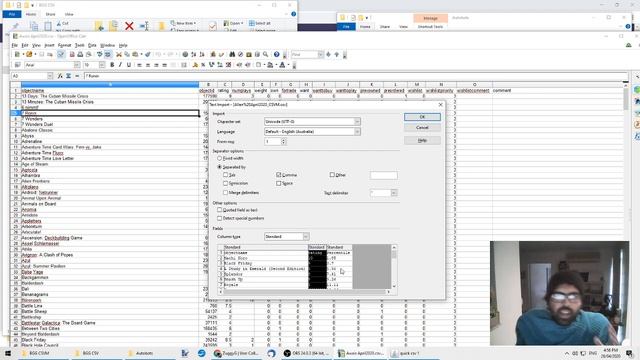Click the Open document icon in Calc toolbar
The image size is (640, 360).
point(29,54)
